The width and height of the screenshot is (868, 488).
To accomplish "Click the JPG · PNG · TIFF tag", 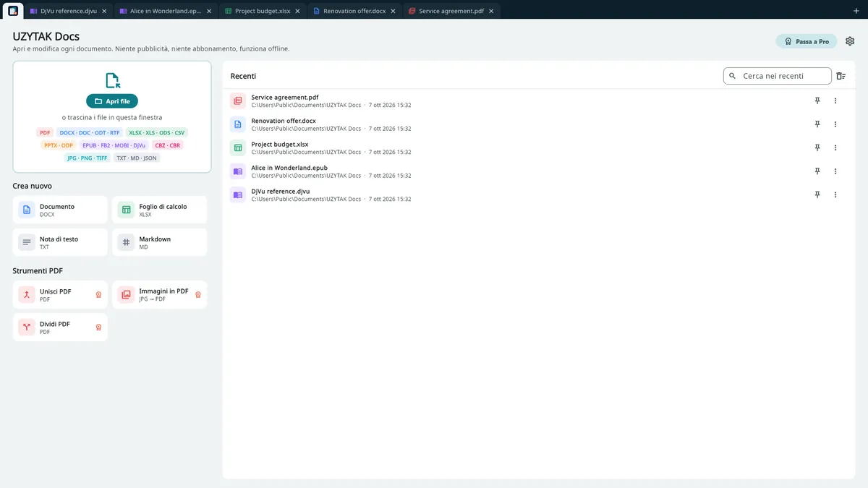I will pos(87,158).
